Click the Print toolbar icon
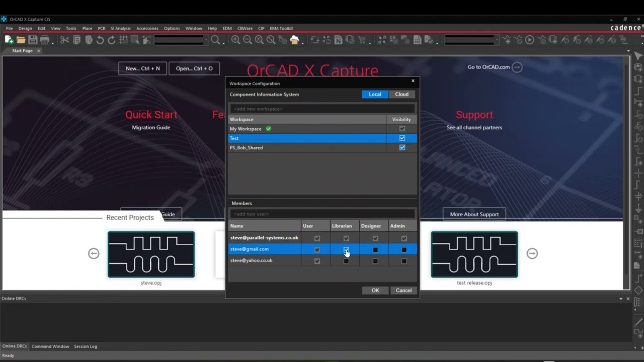 click(44, 40)
